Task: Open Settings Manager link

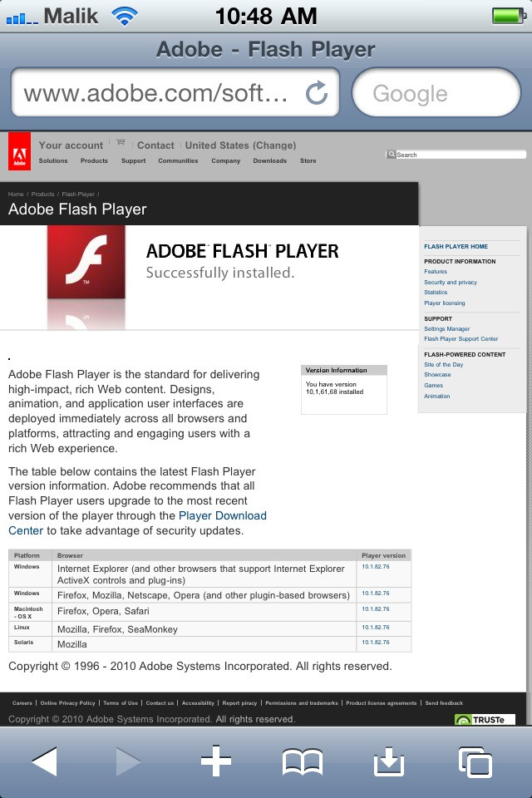Action: (x=447, y=329)
